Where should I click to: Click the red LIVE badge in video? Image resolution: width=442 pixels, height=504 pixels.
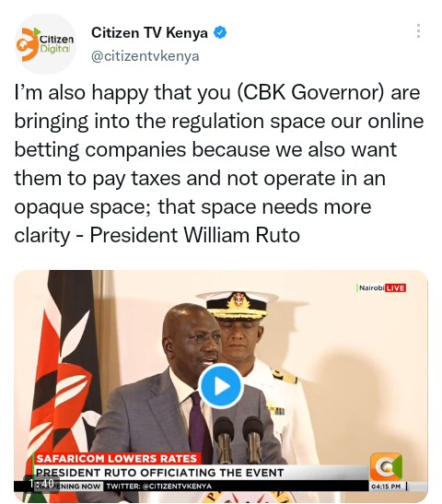[395, 287]
